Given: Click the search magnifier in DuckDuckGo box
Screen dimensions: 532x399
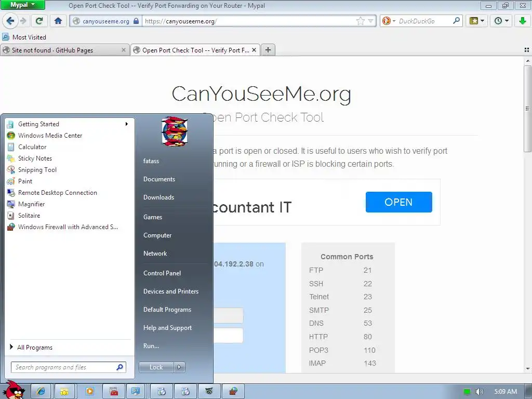Looking at the screenshot, I should (456, 21).
